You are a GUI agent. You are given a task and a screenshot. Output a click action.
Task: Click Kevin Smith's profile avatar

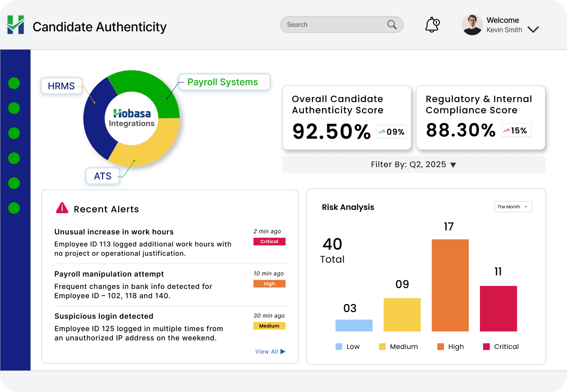472,25
